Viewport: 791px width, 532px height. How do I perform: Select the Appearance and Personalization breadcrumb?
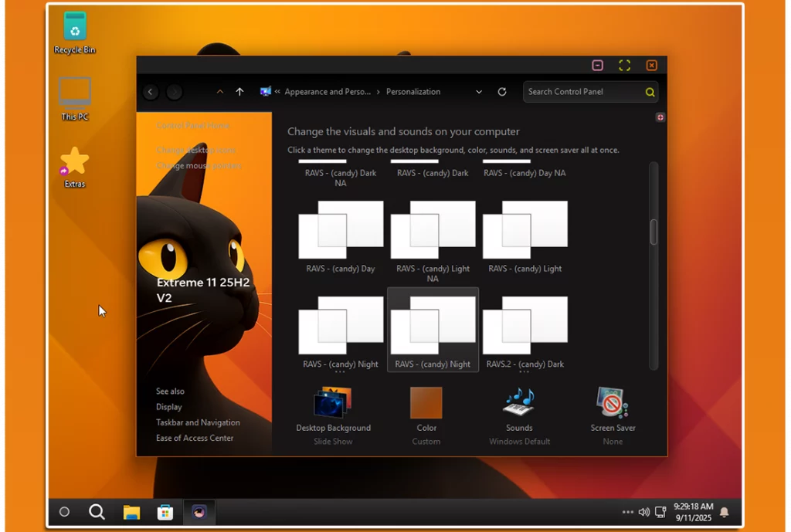[327, 92]
